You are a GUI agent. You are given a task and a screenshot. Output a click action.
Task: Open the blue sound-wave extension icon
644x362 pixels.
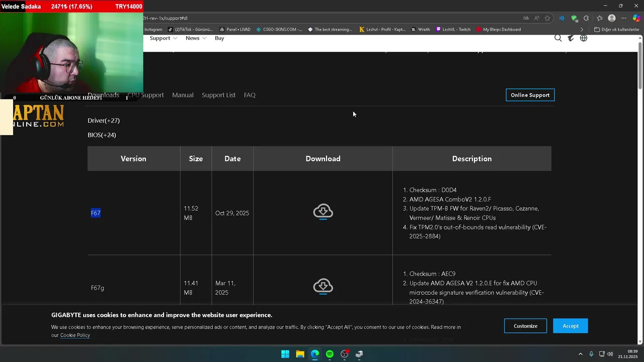[561, 18]
